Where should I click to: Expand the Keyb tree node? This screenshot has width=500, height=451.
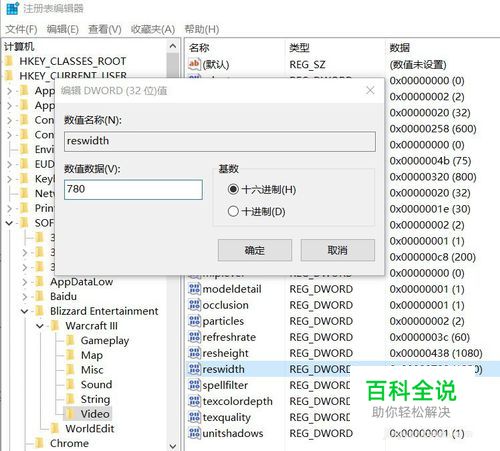(9, 179)
